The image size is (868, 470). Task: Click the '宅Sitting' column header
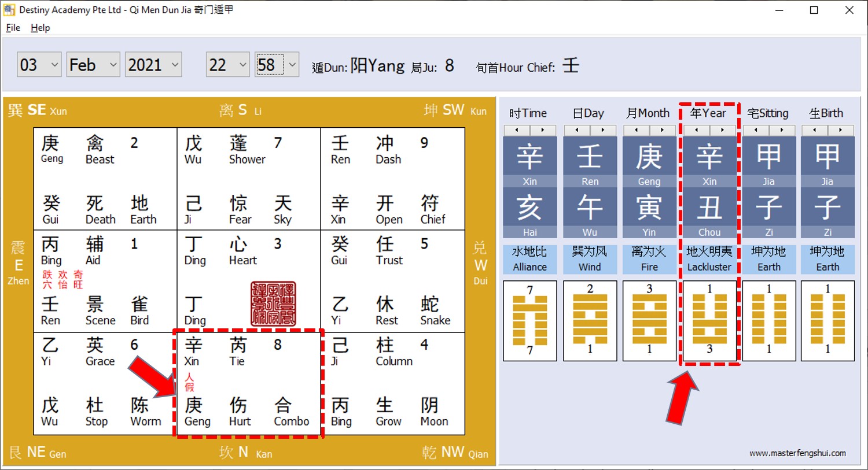coord(768,113)
